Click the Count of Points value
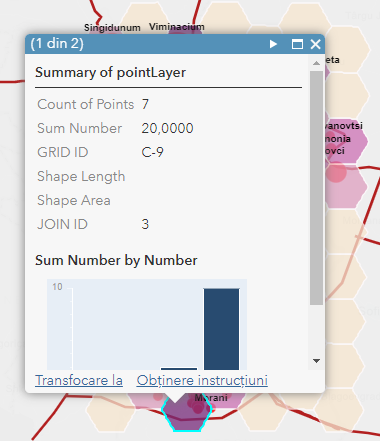The width and height of the screenshot is (380, 441). pos(145,104)
